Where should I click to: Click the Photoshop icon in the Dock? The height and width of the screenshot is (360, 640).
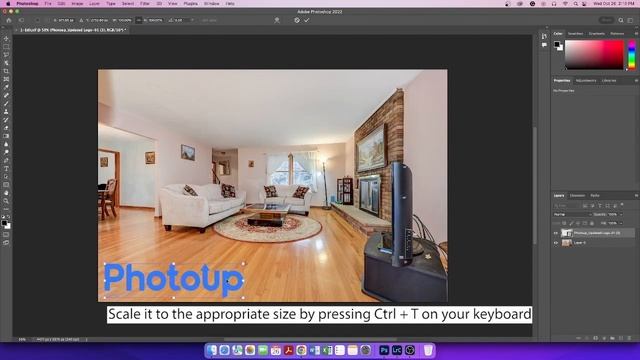point(384,350)
